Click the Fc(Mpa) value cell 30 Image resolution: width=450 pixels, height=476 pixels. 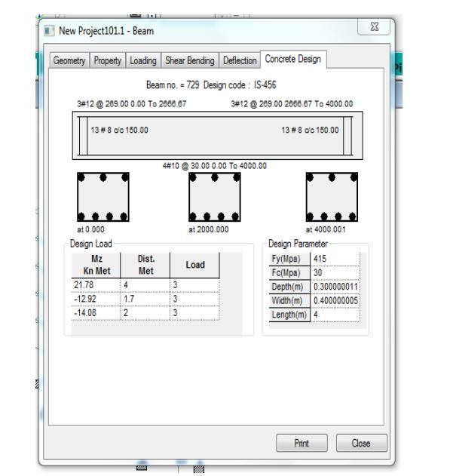coord(335,272)
